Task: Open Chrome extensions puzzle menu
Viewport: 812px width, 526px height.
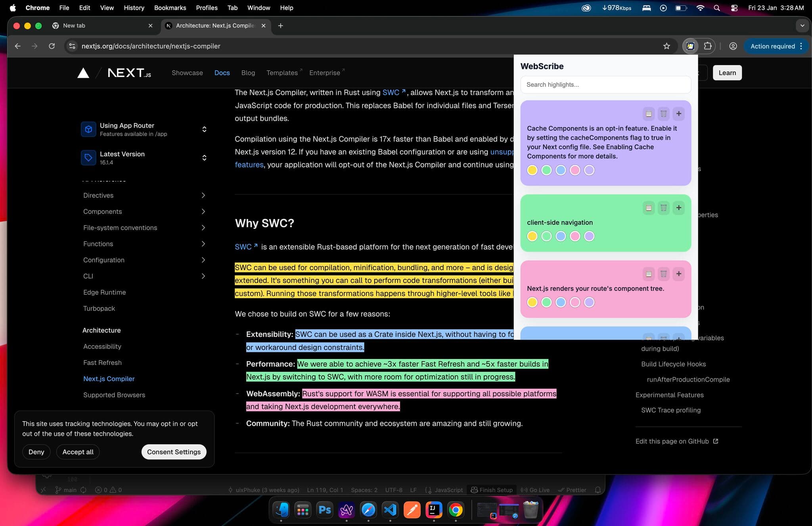Action: pyautogui.click(x=708, y=46)
